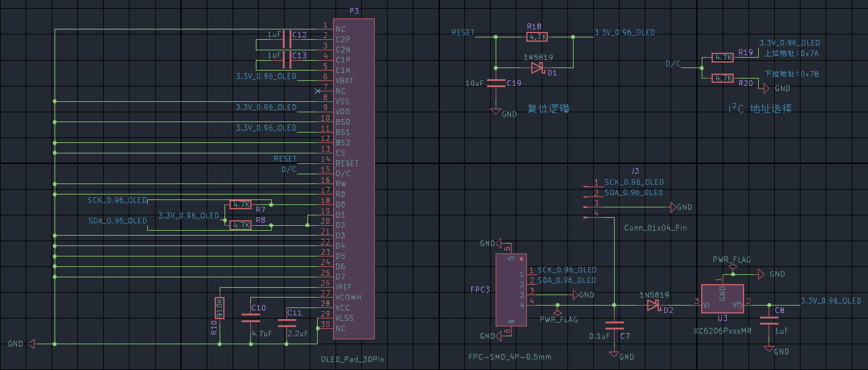
Task: Click diode D2 before the regulator
Action: pos(654,305)
